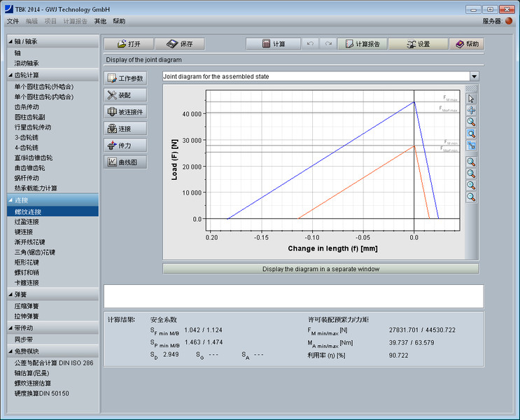Click Display the diagram in a separate window

[321, 269]
